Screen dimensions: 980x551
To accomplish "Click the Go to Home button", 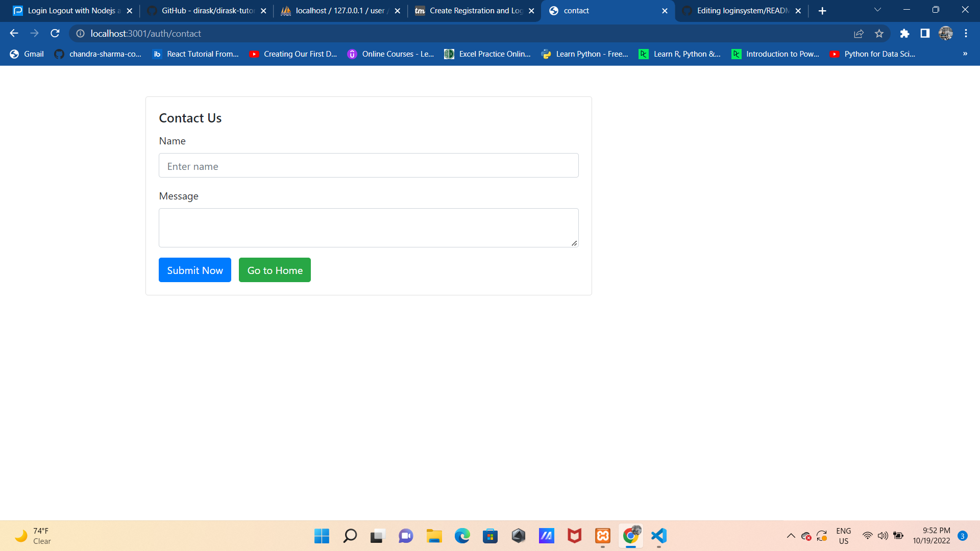I will coord(275,270).
